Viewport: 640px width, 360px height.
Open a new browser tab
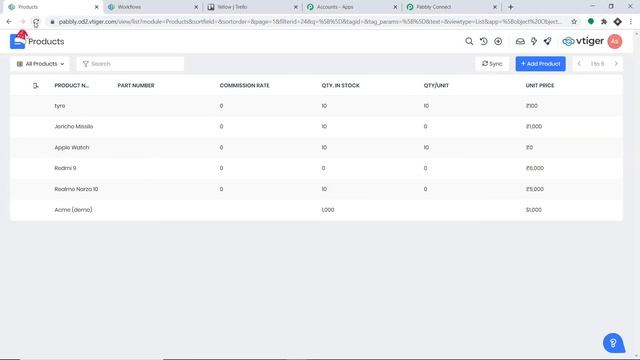511,7
